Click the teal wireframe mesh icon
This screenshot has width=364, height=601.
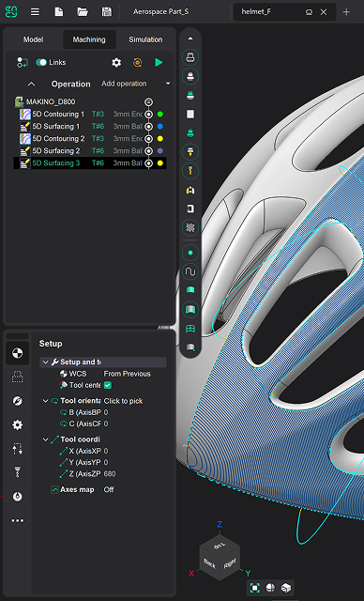(190, 329)
